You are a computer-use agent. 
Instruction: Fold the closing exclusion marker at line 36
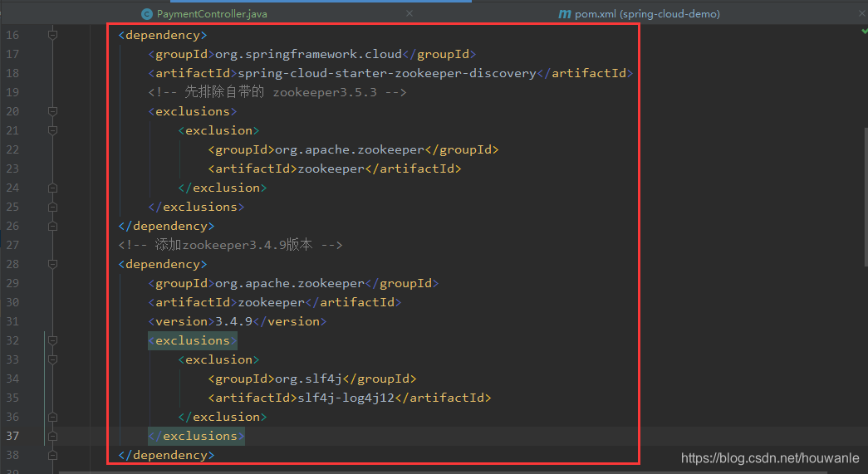tap(52, 417)
